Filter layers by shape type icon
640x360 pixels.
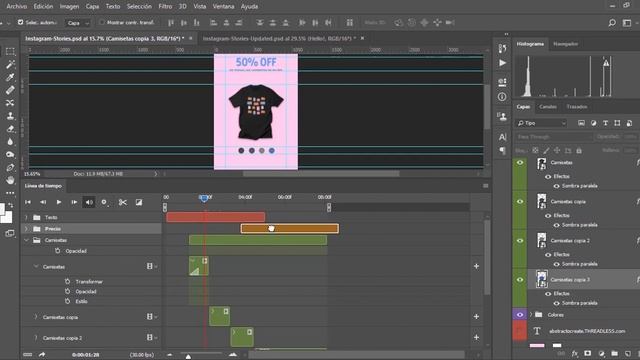pos(617,123)
